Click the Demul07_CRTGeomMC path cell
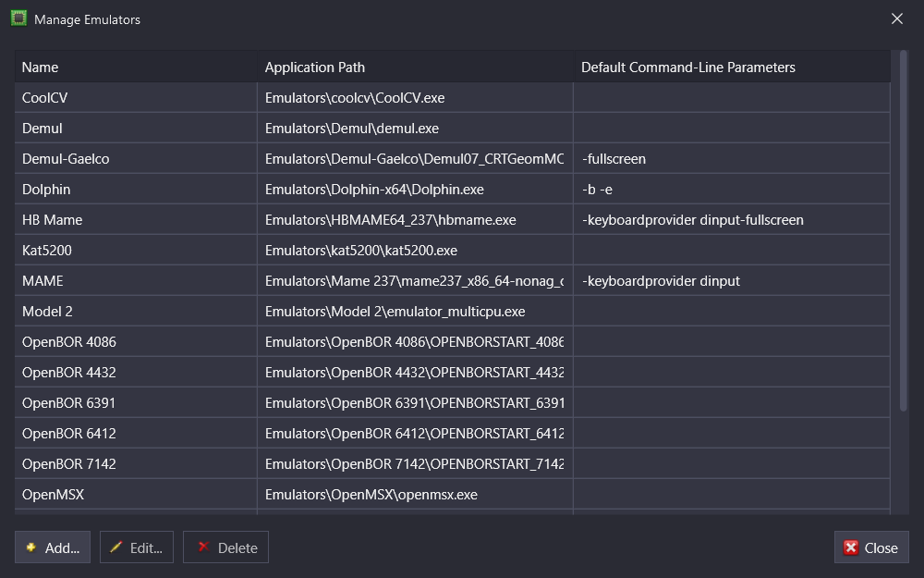The image size is (924, 578). [416, 159]
